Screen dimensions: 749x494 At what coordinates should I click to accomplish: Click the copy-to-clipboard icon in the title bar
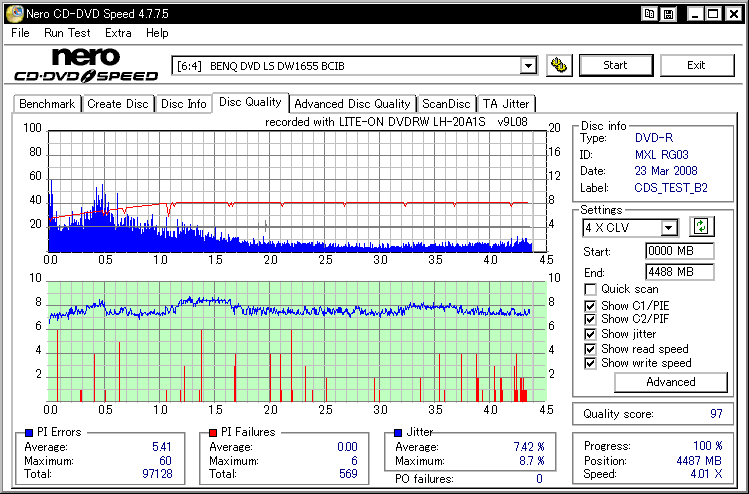(649, 14)
